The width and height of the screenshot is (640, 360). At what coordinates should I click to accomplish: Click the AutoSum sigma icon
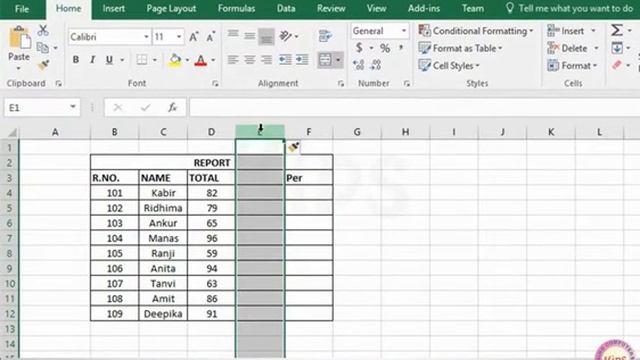[617, 30]
